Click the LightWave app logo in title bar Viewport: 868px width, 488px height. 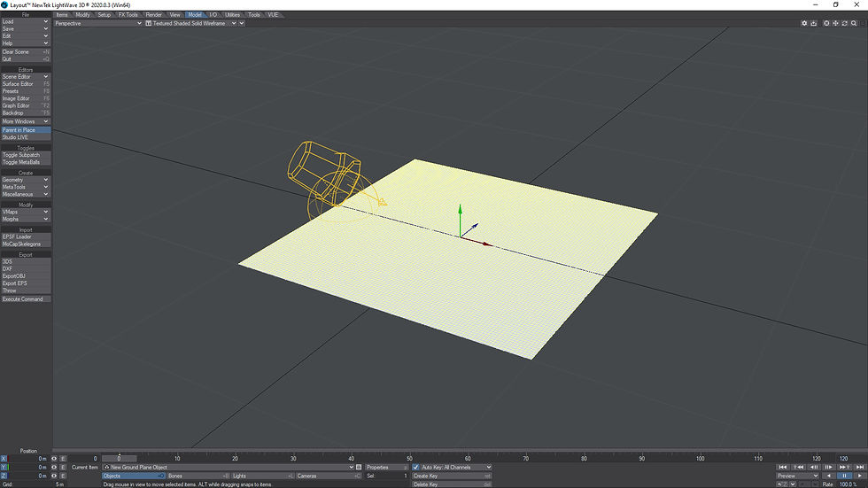click(4, 5)
